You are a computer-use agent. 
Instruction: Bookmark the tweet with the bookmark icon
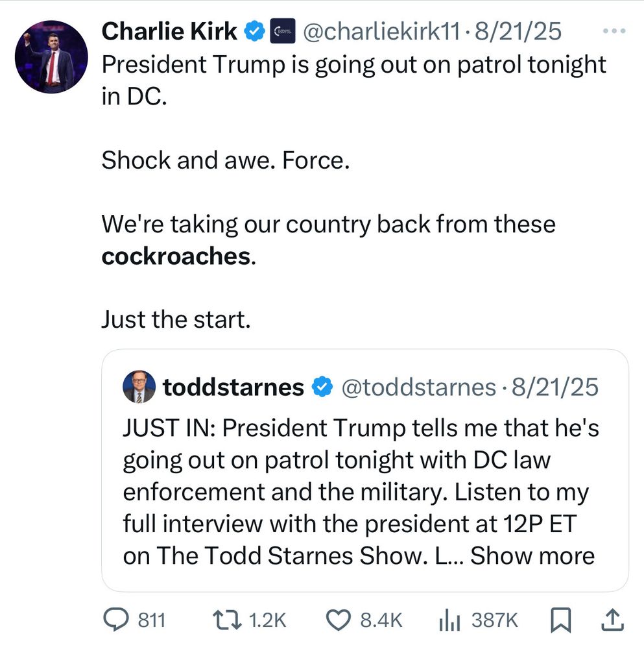559,620
